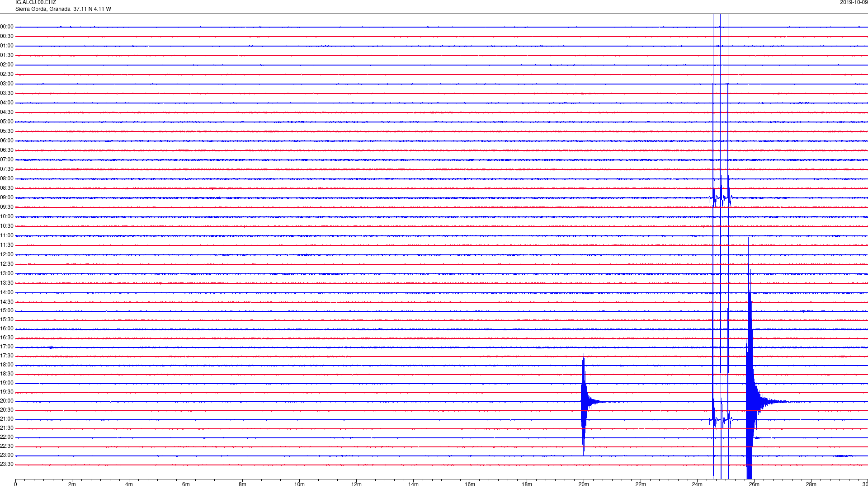868x488 pixels.
Task: Select the 04:00 trace time label
Action: coord(7,103)
